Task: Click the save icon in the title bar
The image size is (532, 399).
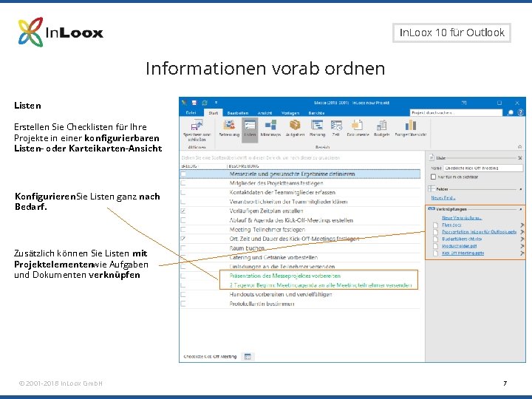Action: point(194,103)
